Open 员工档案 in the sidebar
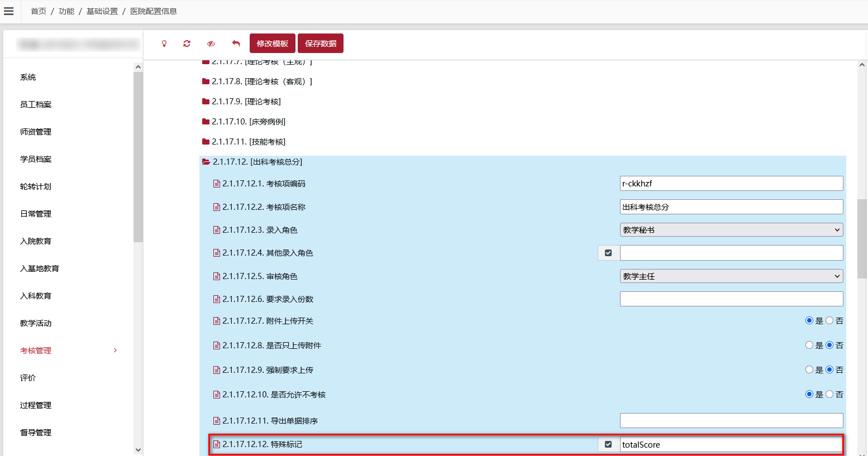 pyautogui.click(x=36, y=104)
